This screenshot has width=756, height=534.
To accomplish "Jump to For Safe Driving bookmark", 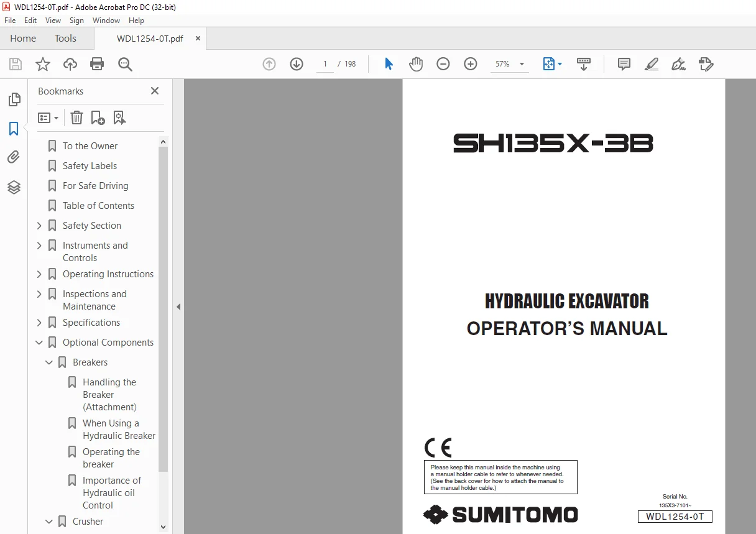I will pos(96,186).
